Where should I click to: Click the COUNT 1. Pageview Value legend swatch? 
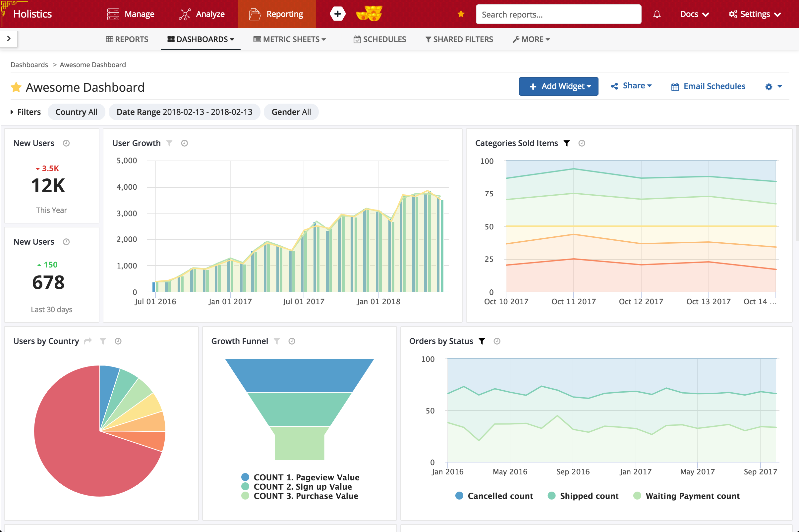coord(245,477)
